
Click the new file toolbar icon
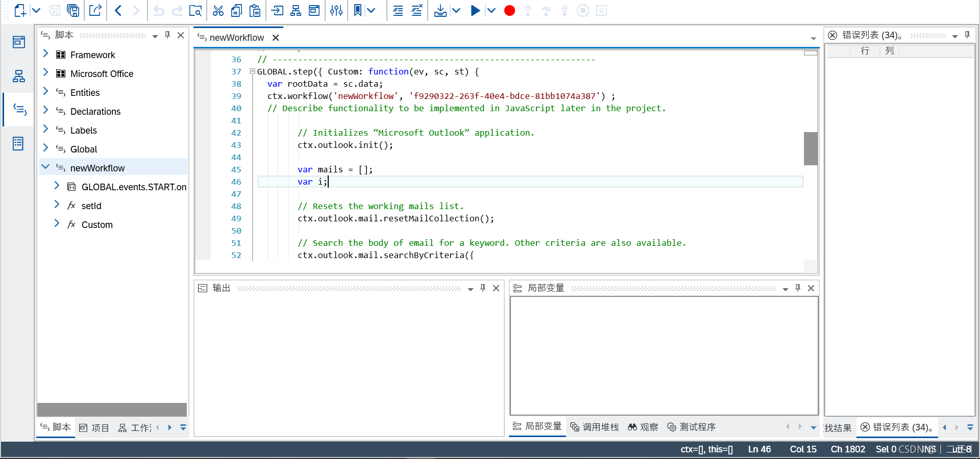(20, 10)
